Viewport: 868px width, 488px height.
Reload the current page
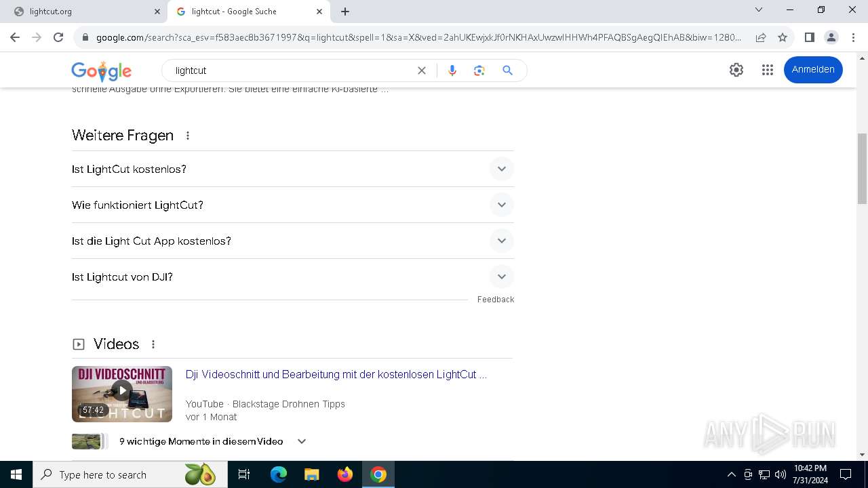click(x=58, y=37)
